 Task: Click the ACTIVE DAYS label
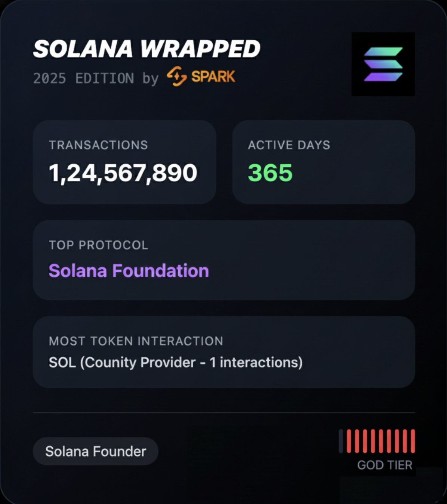coord(289,145)
